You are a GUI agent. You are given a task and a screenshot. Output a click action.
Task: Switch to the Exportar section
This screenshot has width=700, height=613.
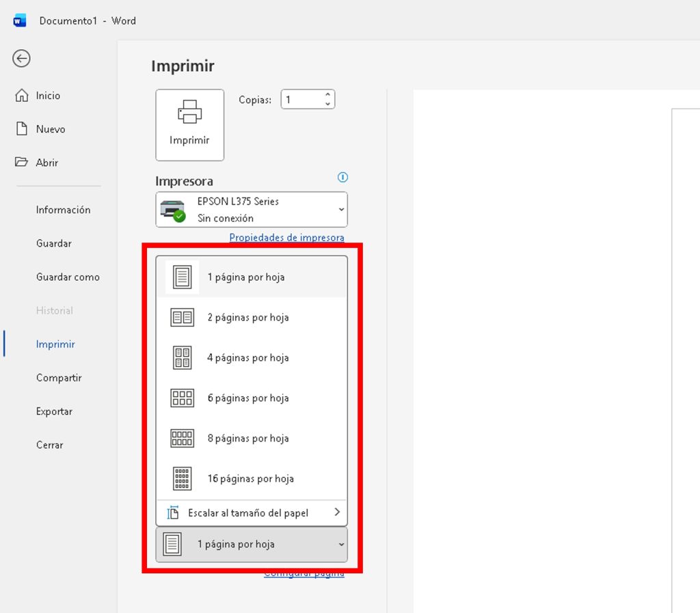point(54,411)
